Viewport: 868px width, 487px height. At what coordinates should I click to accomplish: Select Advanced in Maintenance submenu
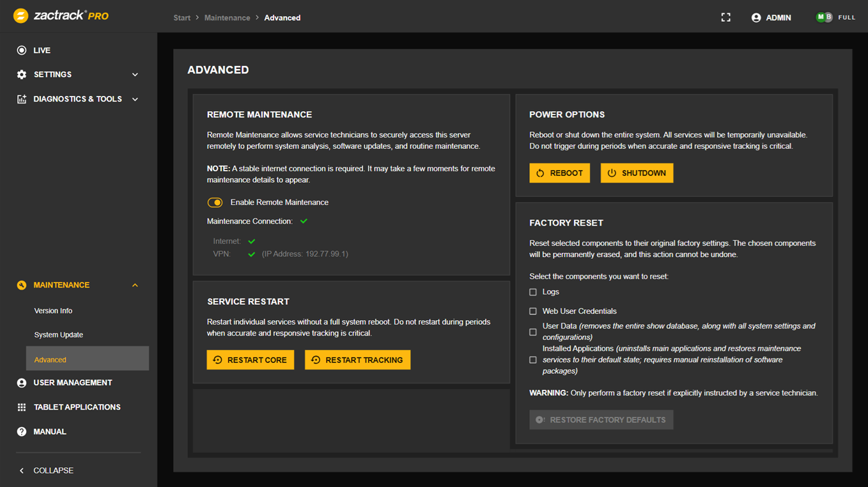tap(88, 359)
